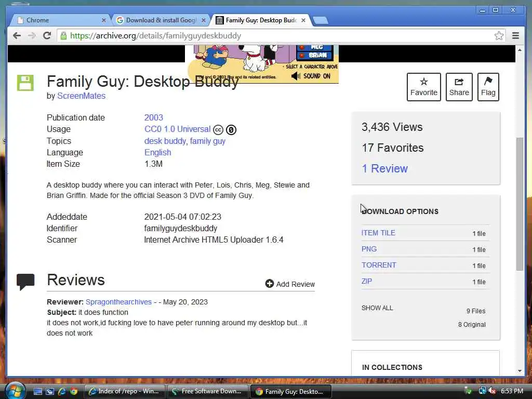Select BRIAN character in the preview
532x399 pixels.
click(314, 55)
